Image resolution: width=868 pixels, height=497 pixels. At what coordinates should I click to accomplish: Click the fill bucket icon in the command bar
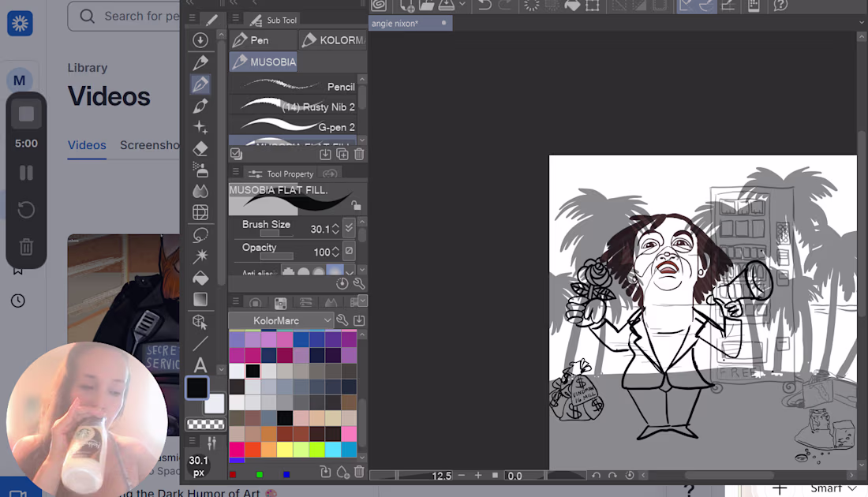[572, 6]
